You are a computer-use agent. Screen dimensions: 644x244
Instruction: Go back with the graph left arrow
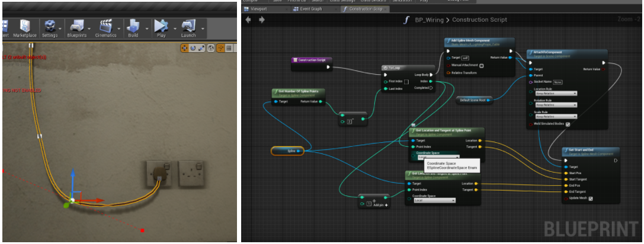point(248,20)
